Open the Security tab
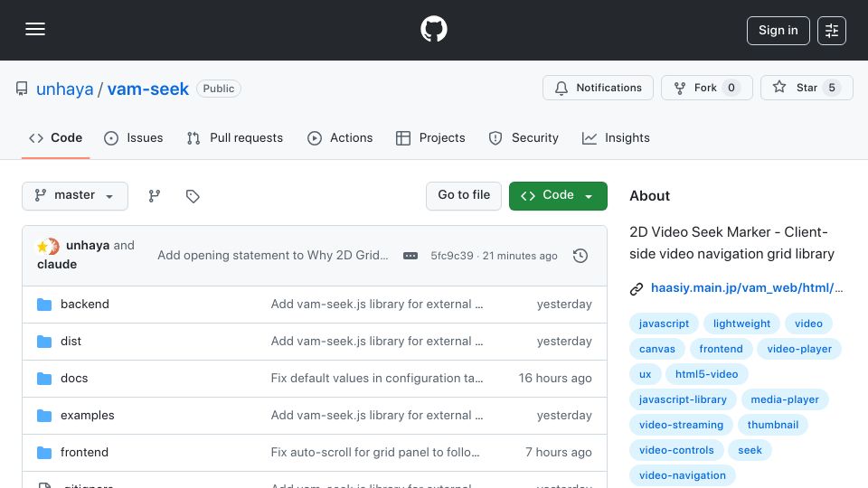This screenshot has width=868, height=488. [524, 137]
